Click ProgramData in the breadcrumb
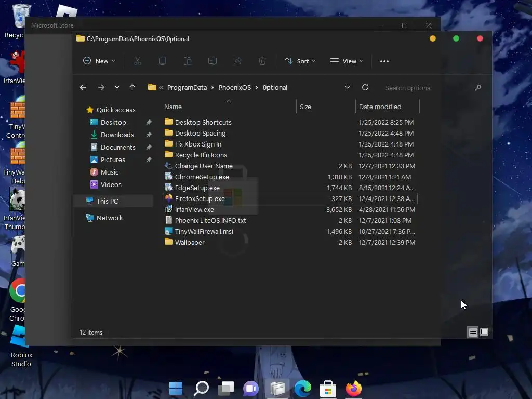 pos(187,87)
